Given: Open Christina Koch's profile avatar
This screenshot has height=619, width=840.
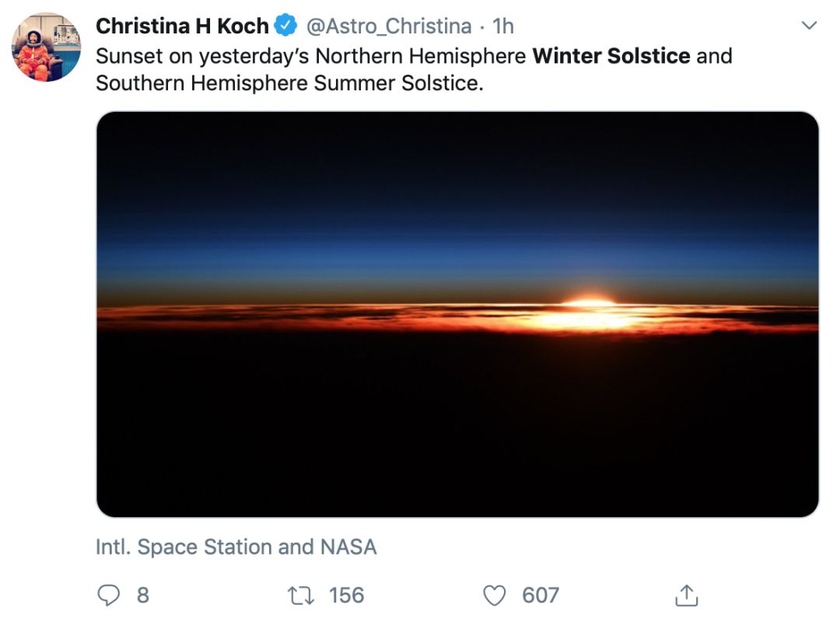Looking at the screenshot, I should coord(46,47).
